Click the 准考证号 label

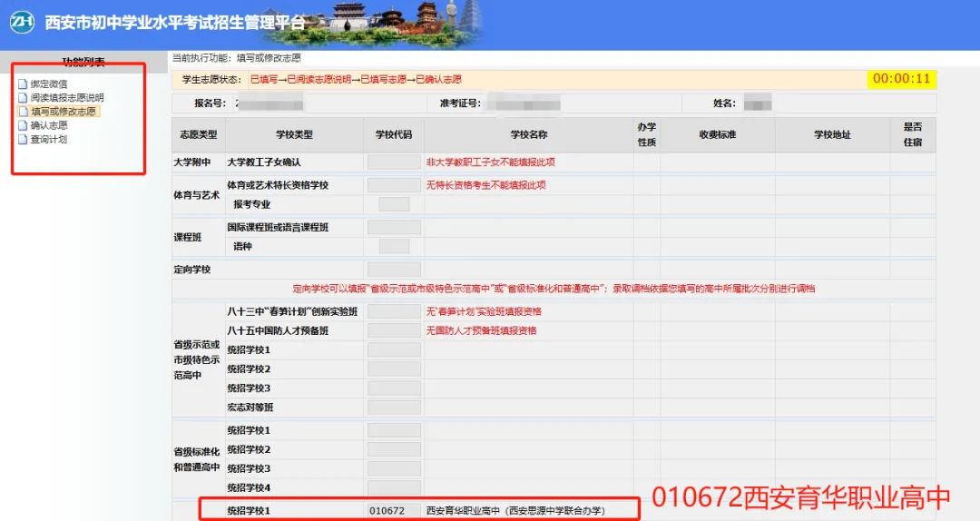460,103
